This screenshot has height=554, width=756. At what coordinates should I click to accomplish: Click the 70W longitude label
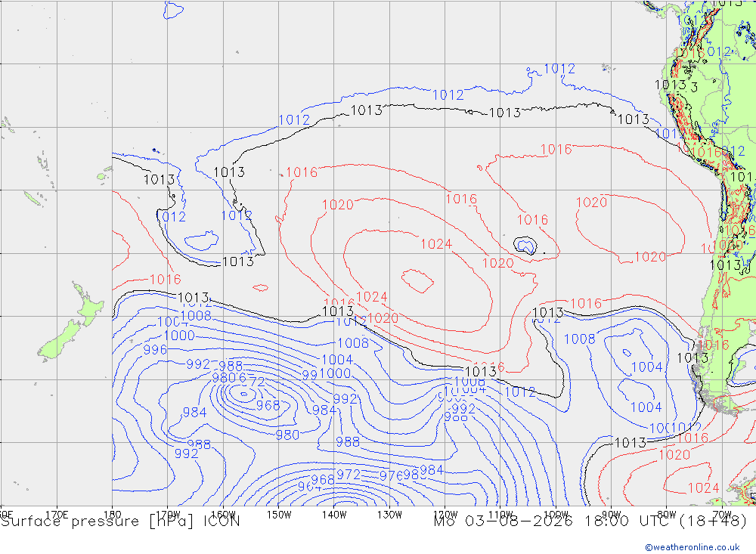(722, 515)
